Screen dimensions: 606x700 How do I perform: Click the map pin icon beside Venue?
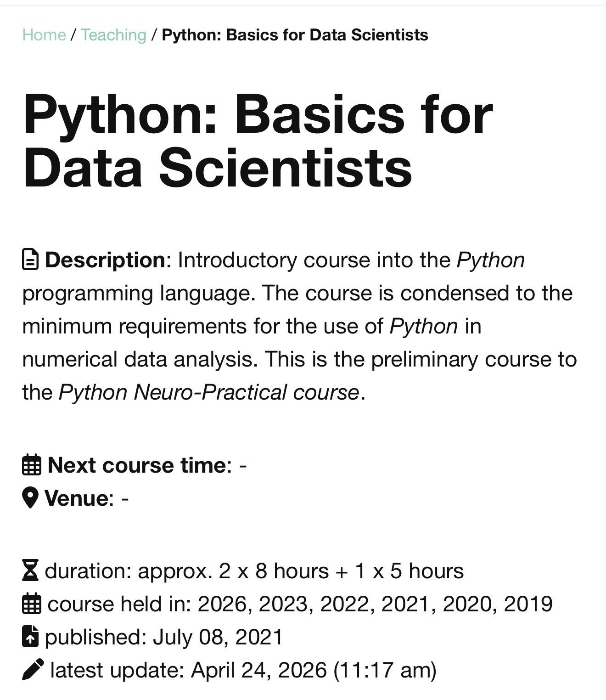pos(30,498)
